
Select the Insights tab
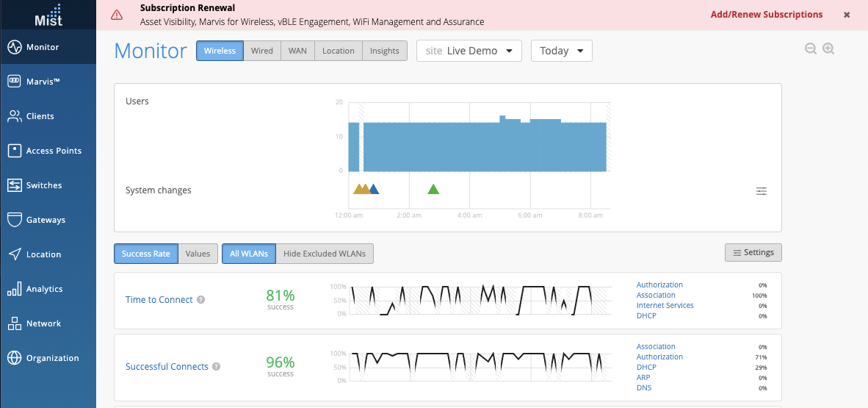click(384, 51)
